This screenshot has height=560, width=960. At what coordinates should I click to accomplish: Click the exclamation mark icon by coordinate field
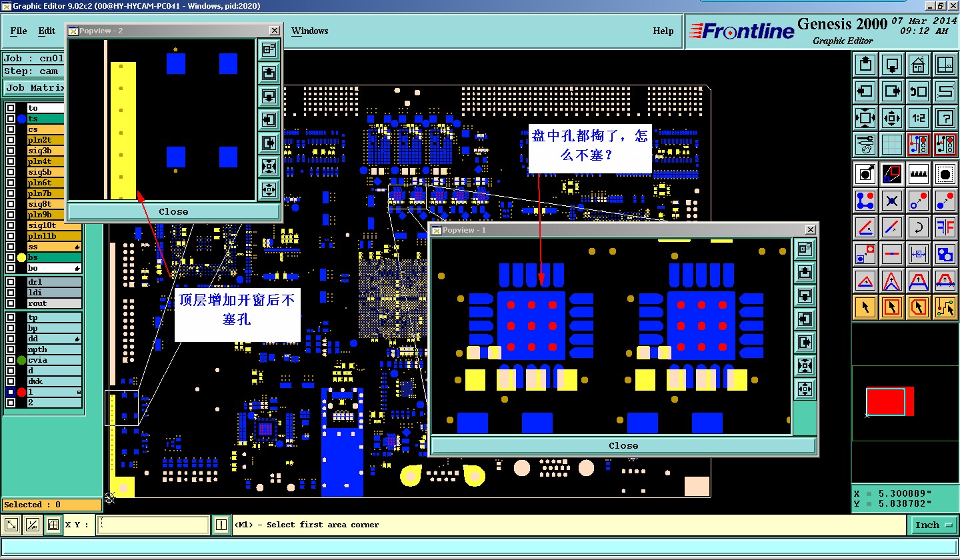pyautogui.click(x=221, y=525)
